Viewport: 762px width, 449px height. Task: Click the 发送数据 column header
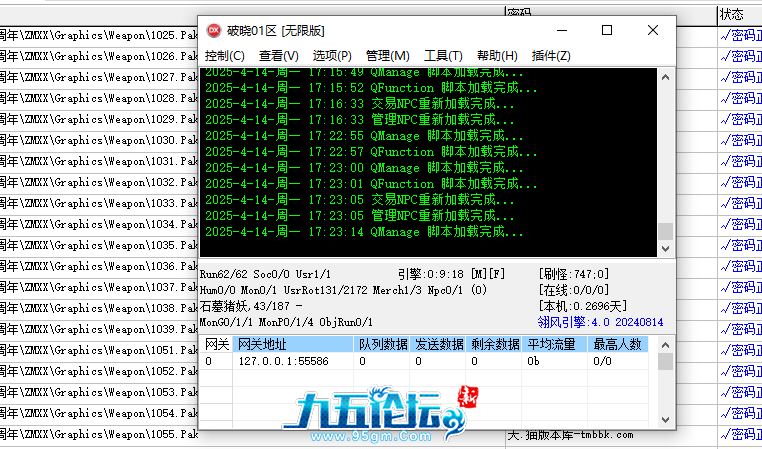437,344
